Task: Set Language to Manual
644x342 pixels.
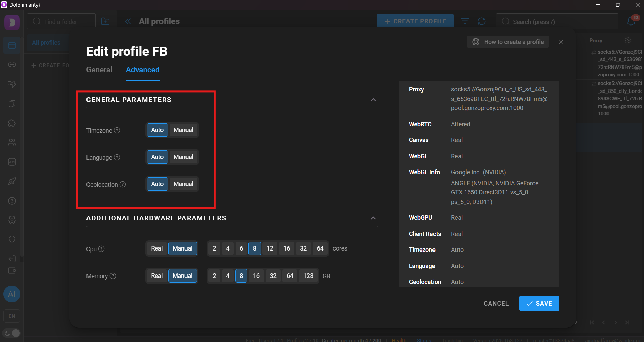Action: click(x=183, y=157)
